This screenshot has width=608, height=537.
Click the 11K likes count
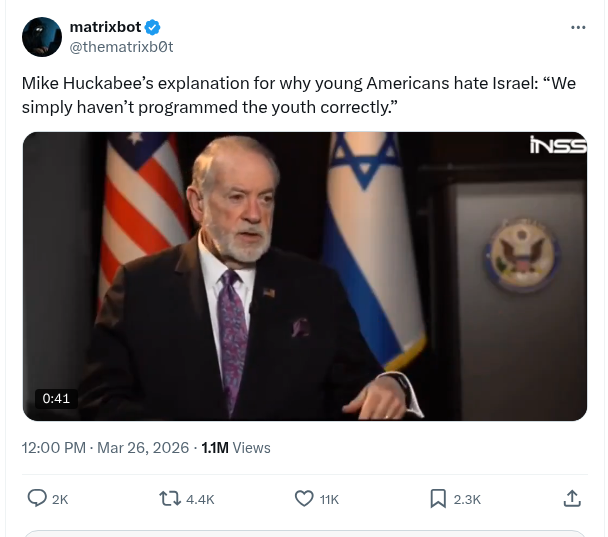[x=330, y=499]
